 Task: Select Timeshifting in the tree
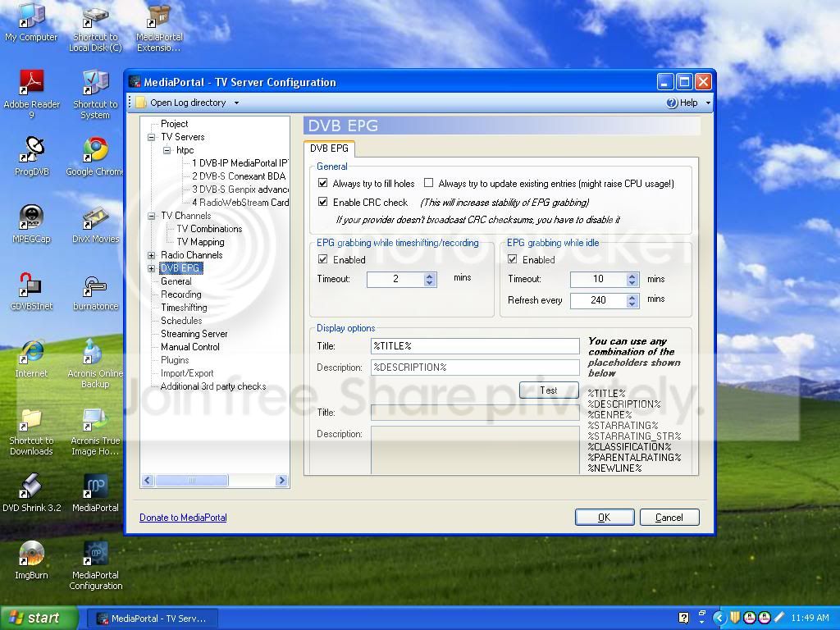click(x=184, y=308)
